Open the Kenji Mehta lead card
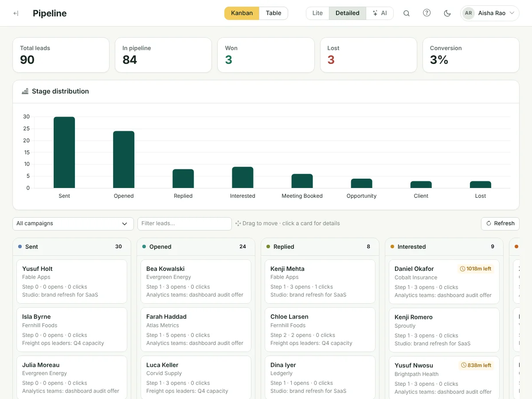This screenshot has height=399, width=532. click(320, 282)
